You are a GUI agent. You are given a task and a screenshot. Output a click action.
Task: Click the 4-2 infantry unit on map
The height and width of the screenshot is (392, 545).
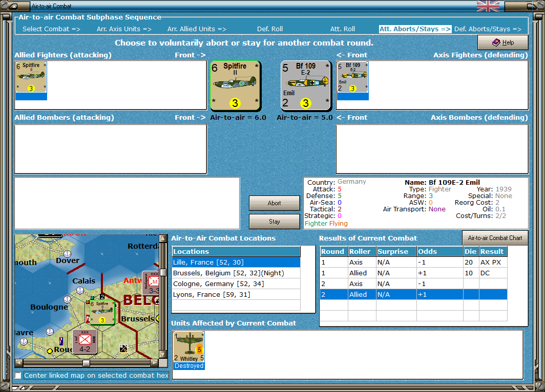85,341
